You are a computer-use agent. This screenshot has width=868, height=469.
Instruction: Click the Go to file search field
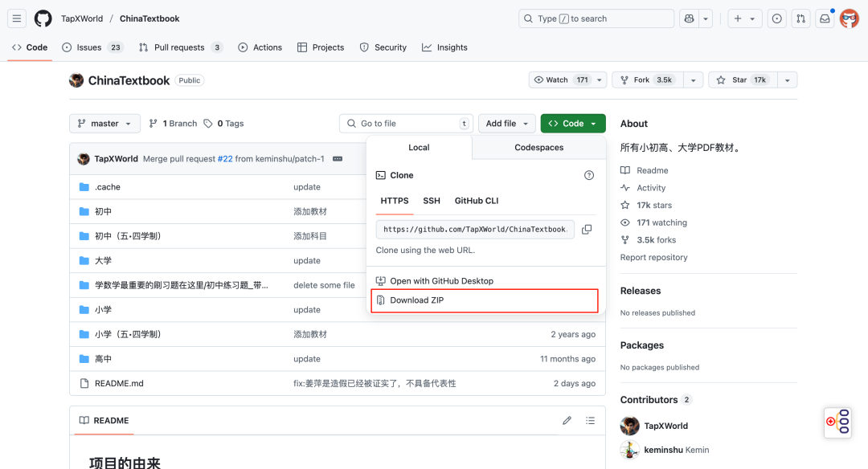(x=406, y=123)
